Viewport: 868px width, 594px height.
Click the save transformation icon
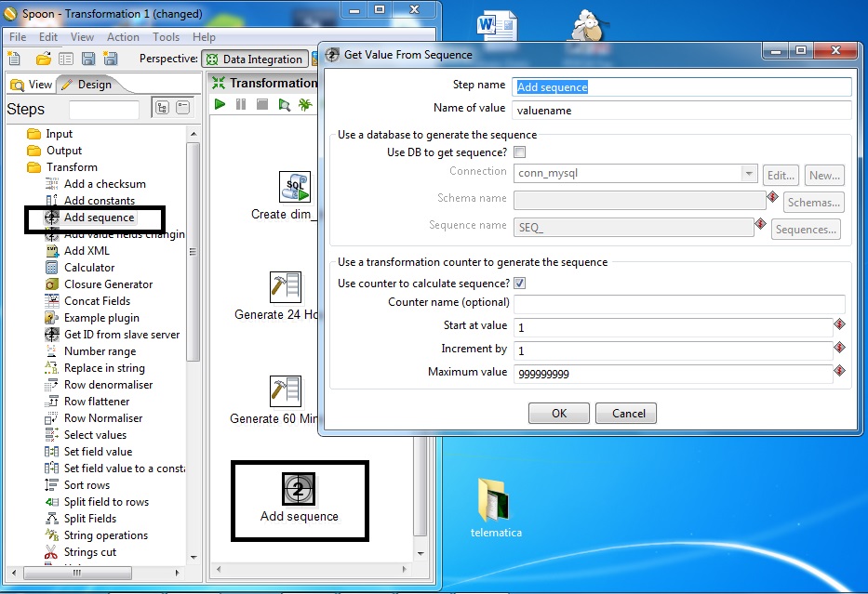(88, 58)
